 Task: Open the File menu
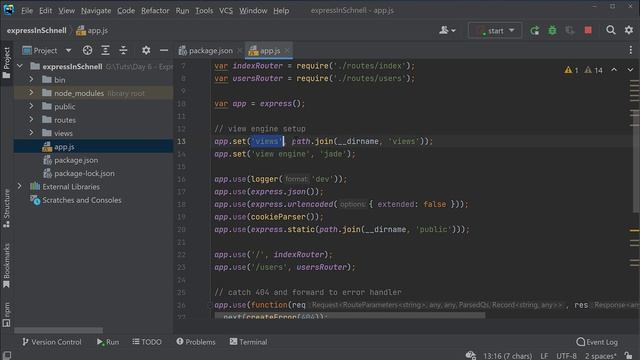(x=27, y=11)
